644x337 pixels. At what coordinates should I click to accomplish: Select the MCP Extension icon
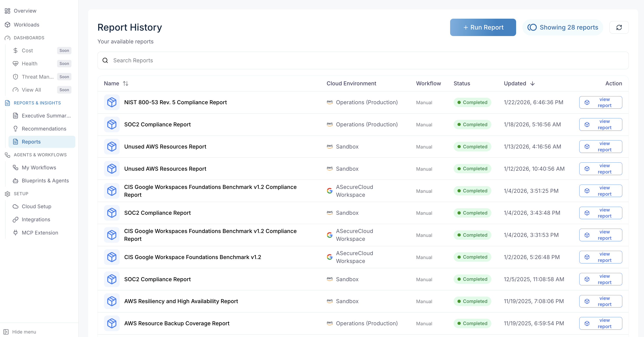click(15, 233)
